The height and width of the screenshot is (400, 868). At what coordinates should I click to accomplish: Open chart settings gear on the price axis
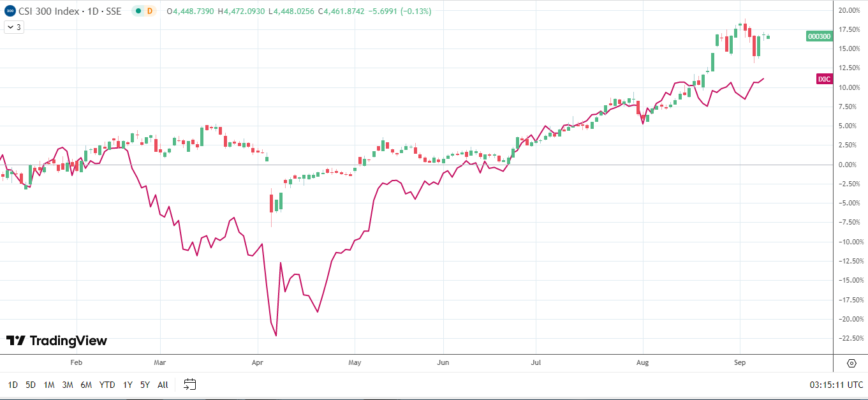(x=851, y=363)
